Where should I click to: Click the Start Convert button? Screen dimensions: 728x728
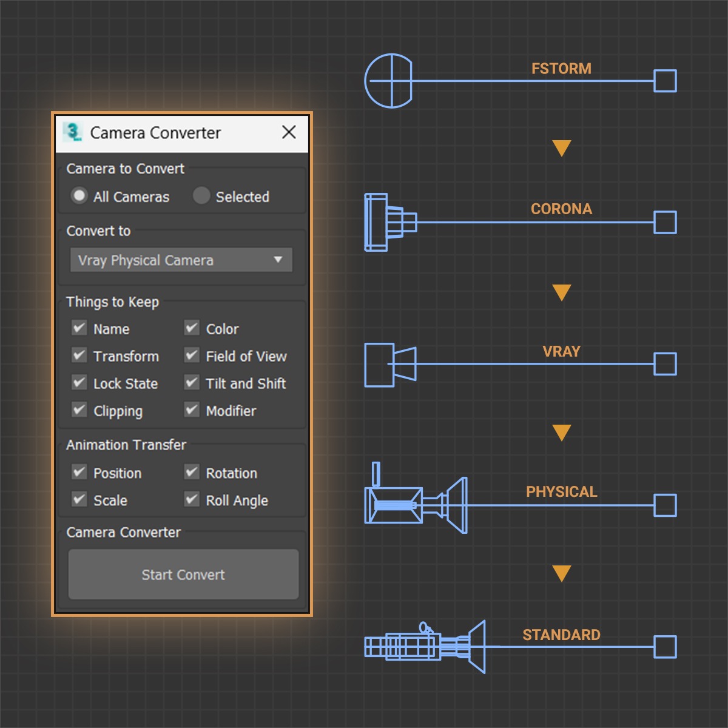point(183,575)
